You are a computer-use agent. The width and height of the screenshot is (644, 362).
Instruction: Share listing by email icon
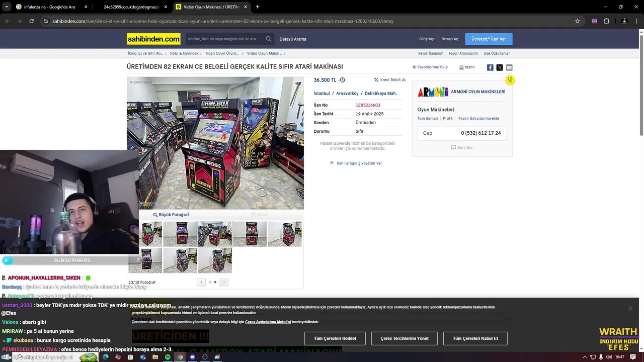[x=509, y=67]
